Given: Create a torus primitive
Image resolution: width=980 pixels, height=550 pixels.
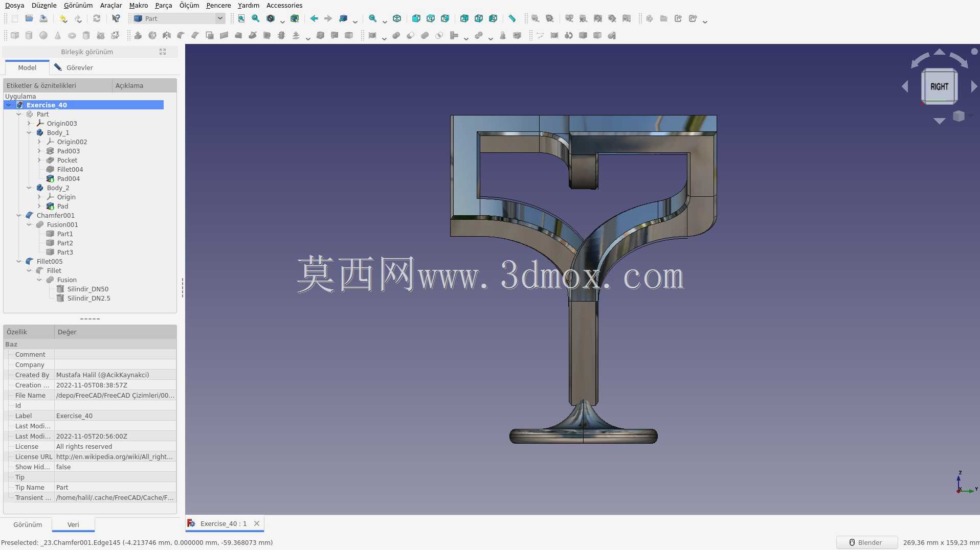Looking at the screenshot, I should (72, 35).
